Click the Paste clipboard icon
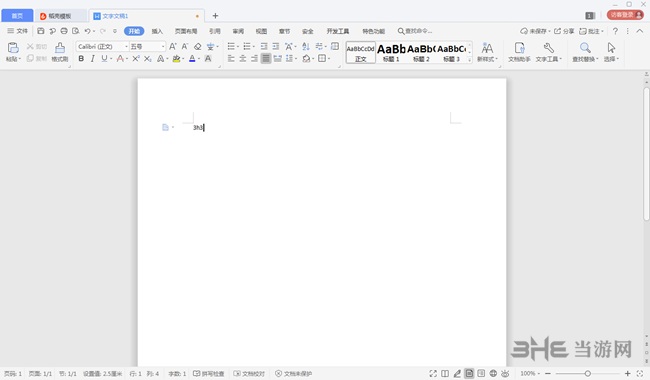Image resolution: width=650 pixels, height=380 pixels. pos(13,48)
